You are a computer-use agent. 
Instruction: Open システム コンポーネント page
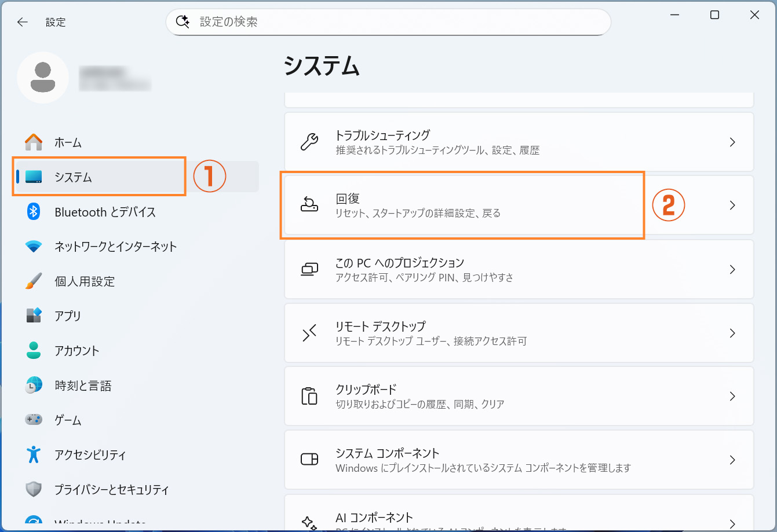519,460
